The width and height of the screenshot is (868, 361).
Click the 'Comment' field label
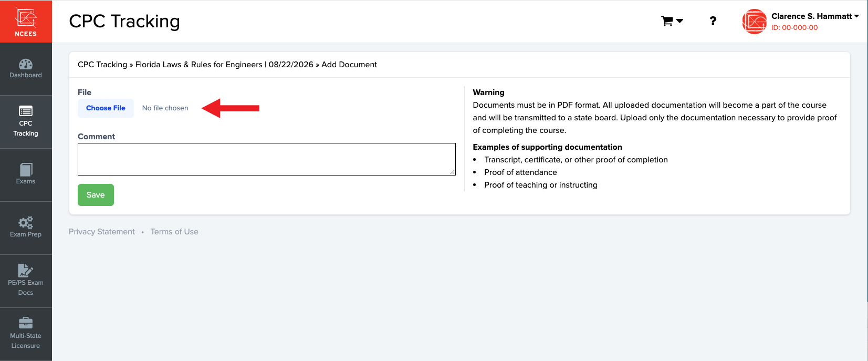coord(96,137)
